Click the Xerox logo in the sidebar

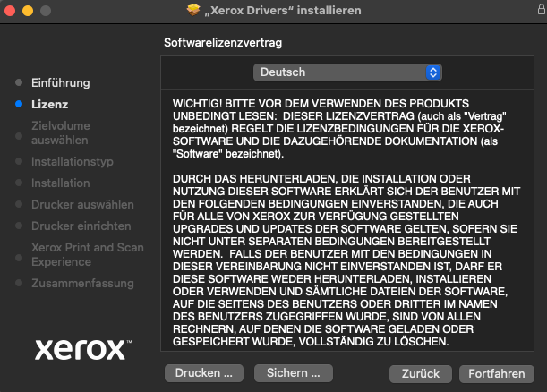pyautogui.click(x=82, y=348)
